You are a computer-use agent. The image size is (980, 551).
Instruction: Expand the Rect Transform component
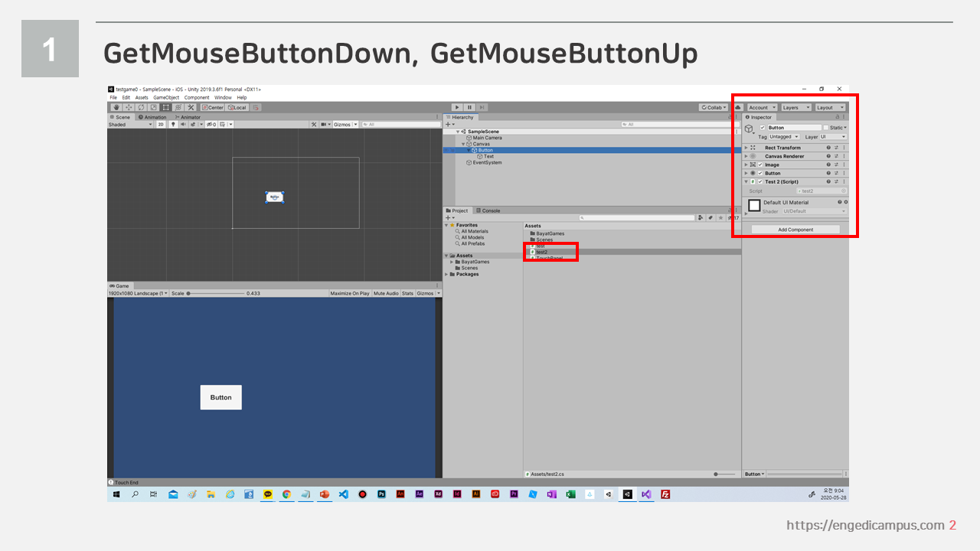coord(746,148)
